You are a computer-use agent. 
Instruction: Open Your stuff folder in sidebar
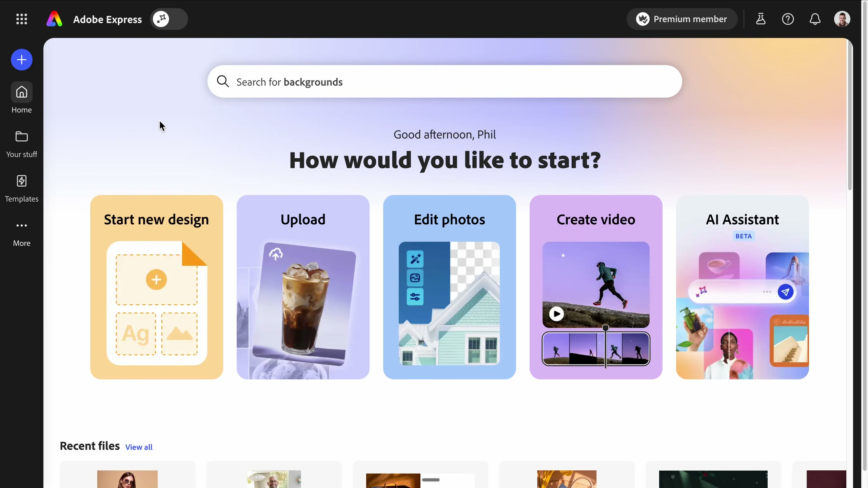(x=22, y=144)
